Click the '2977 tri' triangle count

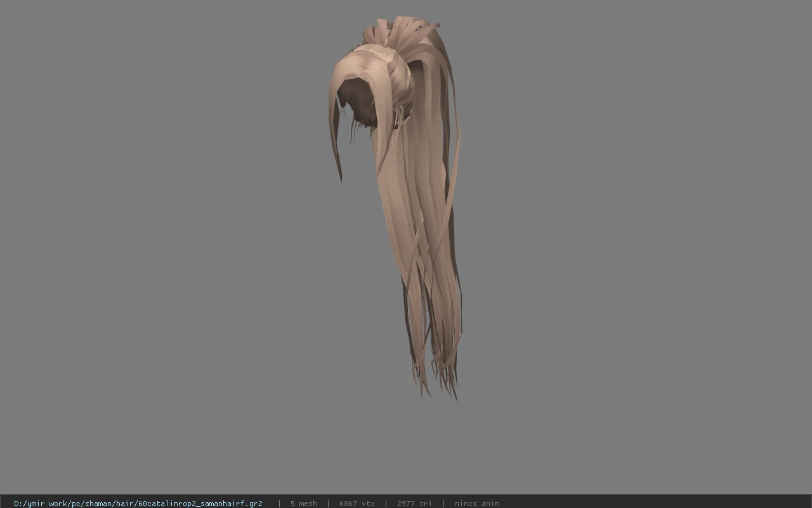(x=414, y=504)
